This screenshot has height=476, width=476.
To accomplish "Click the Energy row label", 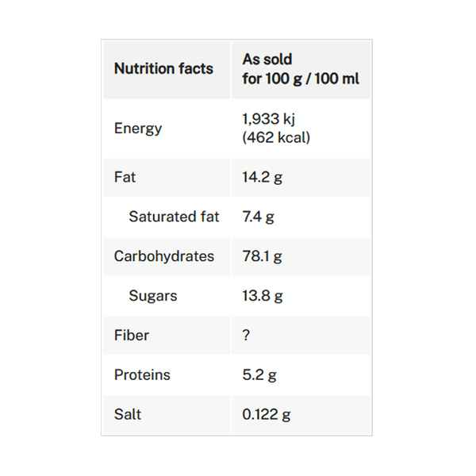I will (138, 129).
